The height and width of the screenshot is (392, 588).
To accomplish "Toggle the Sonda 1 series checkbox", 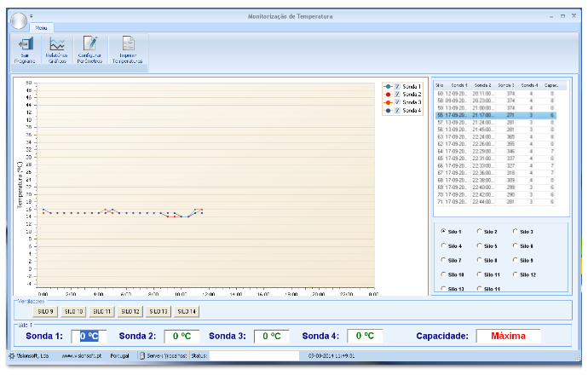I will pyautogui.click(x=397, y=86).
